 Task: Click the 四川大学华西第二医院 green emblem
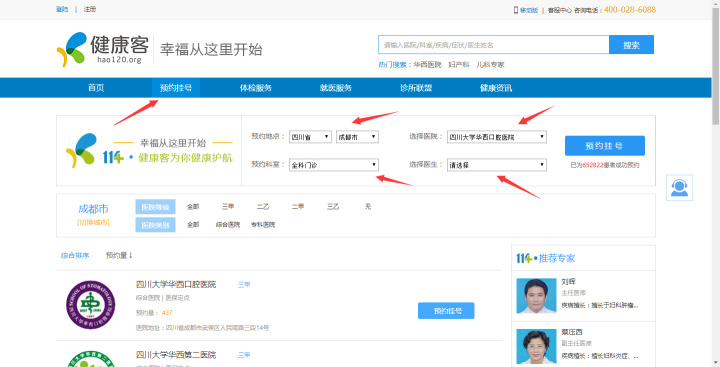pos(90,359)
